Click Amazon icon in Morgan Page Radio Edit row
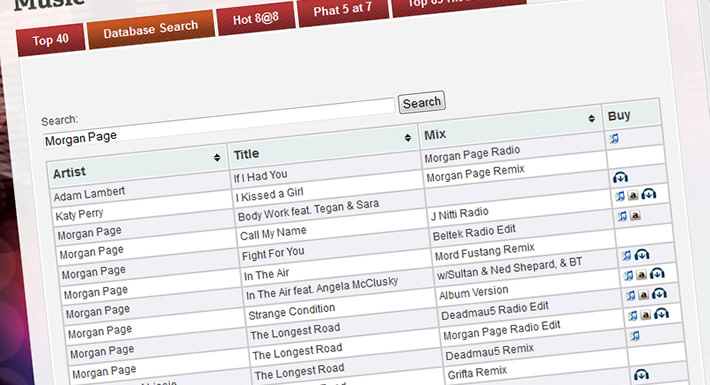The width and height of the screenshot is (710, 385). pyautogui.click(x=646, y=315)
